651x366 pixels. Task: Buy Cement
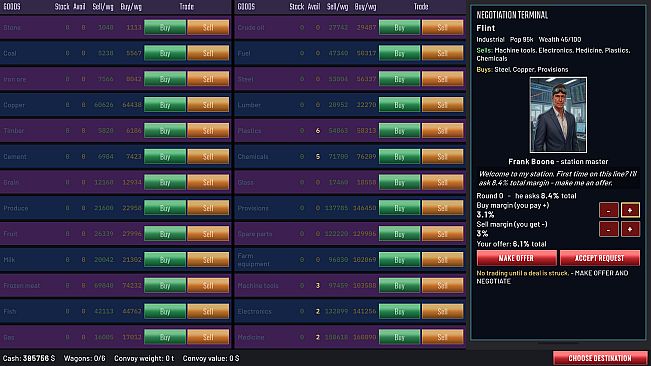[165, 156]
